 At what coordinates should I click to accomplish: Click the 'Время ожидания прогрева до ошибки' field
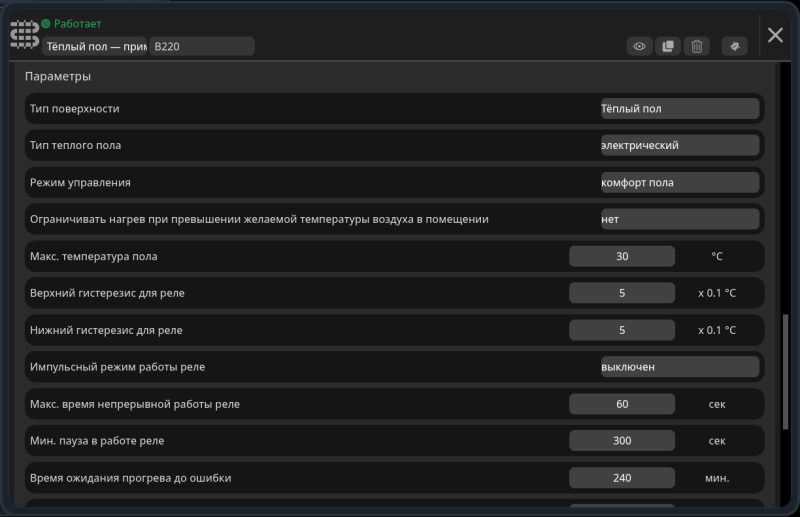[622, 478]
